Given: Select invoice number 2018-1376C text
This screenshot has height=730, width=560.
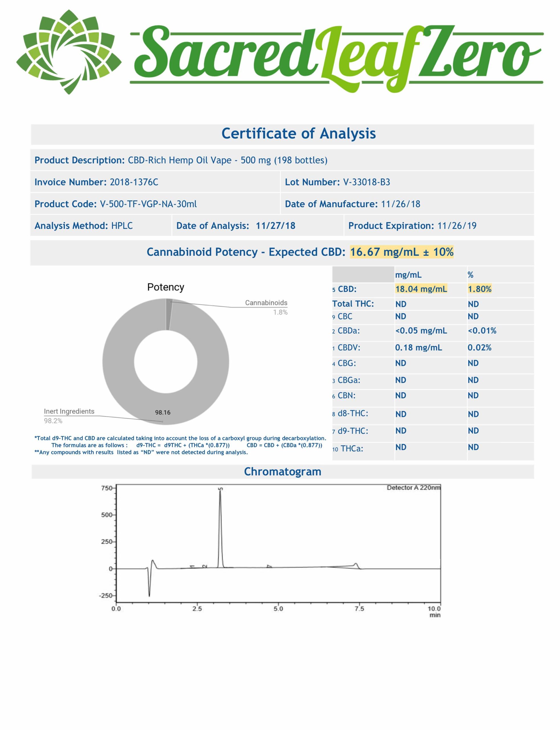Looking at the screenshot, I should coord(134,182).
